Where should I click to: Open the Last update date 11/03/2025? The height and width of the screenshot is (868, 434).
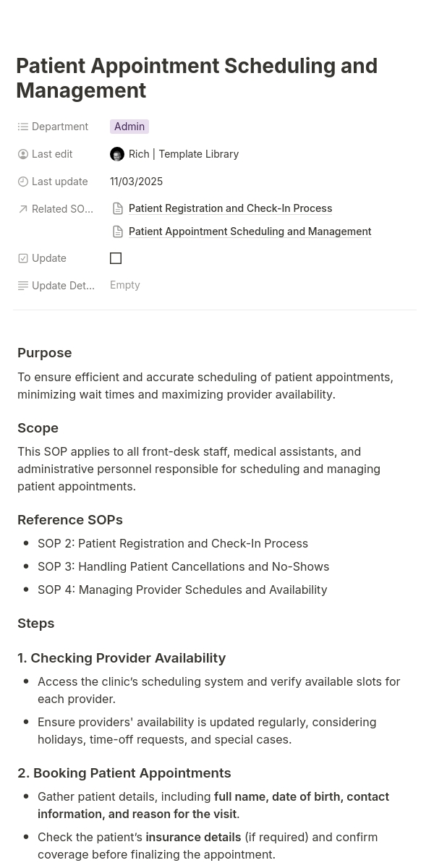coord(136,182)
